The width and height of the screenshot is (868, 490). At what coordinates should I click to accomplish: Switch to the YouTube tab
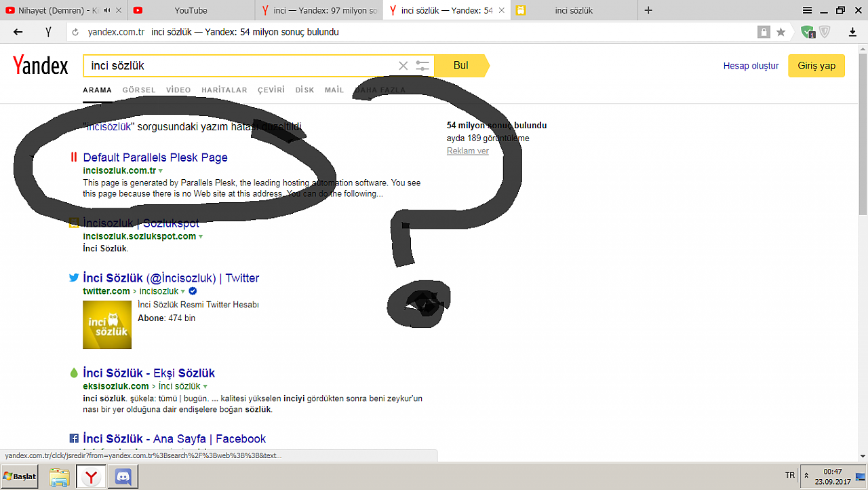coord(191,10)
